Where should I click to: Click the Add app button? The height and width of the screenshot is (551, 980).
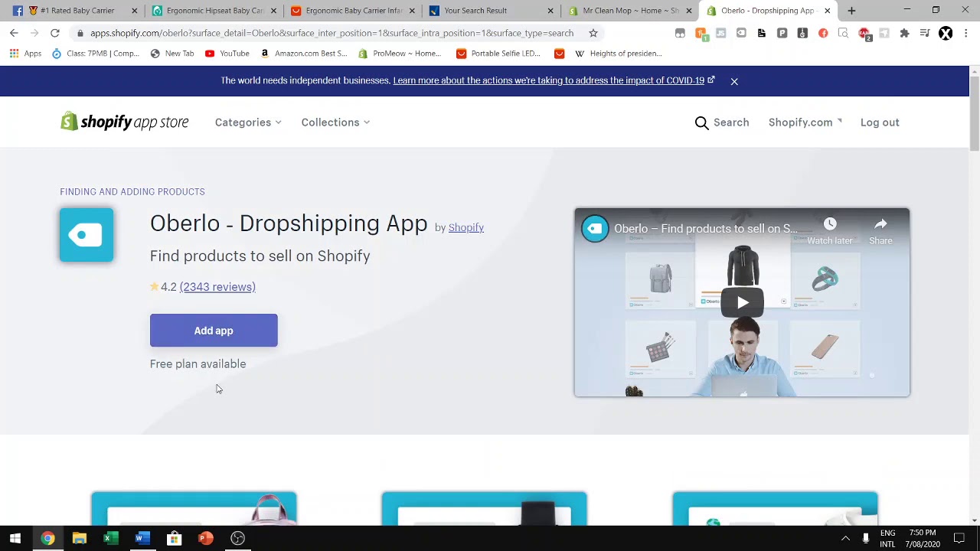214,331
